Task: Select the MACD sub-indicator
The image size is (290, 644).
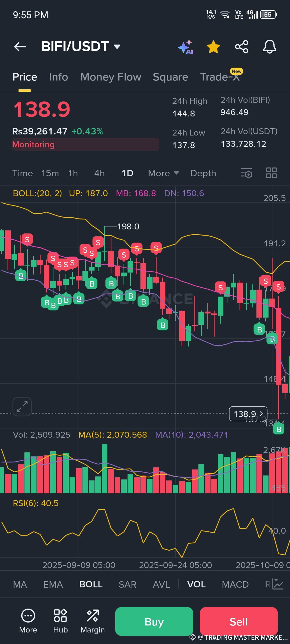Action: click(235, 584)
